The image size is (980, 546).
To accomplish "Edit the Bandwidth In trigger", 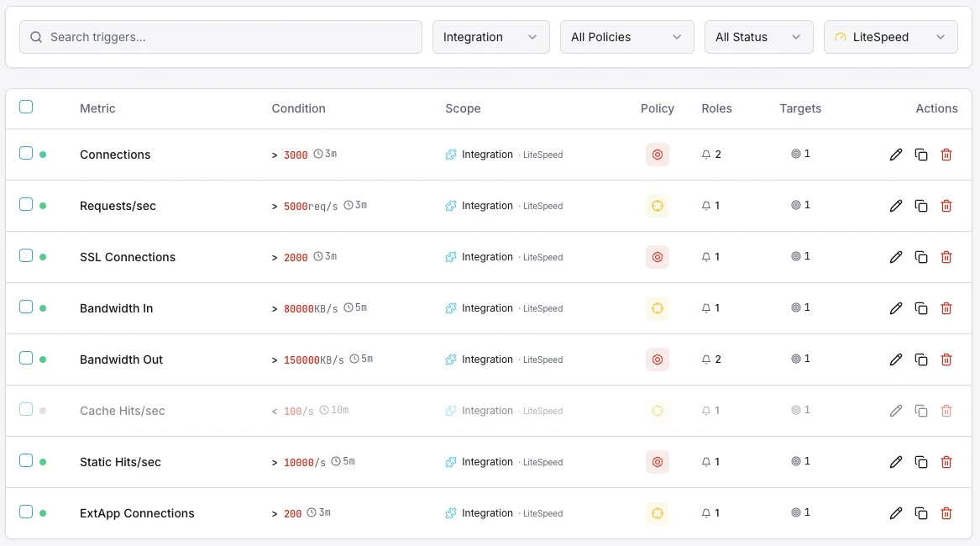I will (896, 308).
